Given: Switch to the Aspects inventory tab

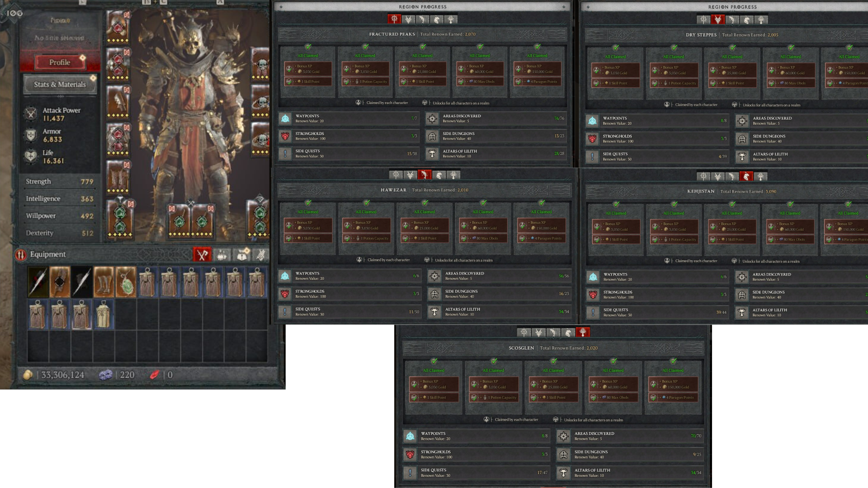Looking at the screenshot, I should (x=261, y=255).
